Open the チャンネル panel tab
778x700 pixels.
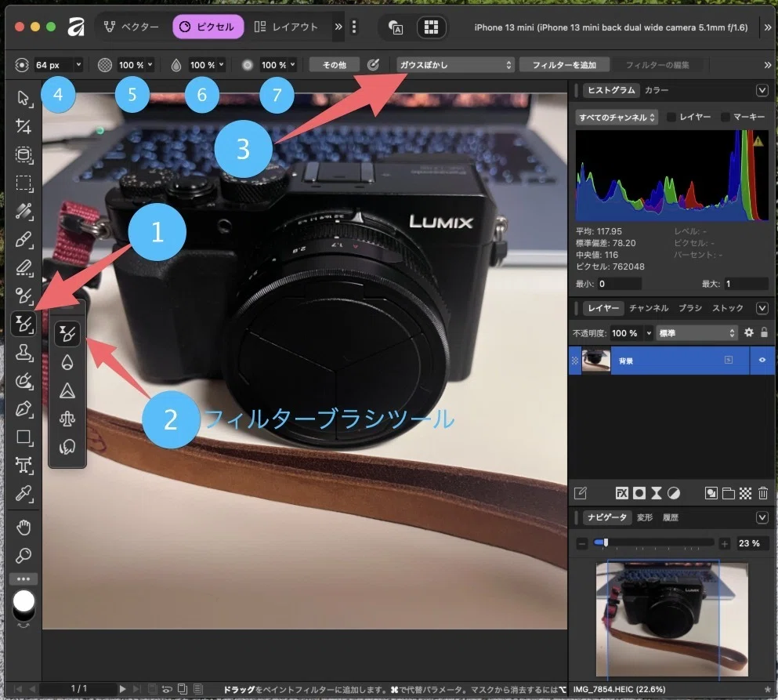click(x=649, y=308)
